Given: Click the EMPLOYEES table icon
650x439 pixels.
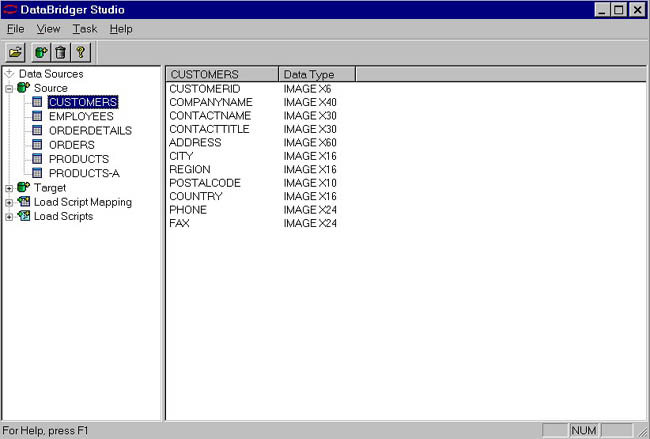Looking at the screenshot, I should click(x=37, y=116).
